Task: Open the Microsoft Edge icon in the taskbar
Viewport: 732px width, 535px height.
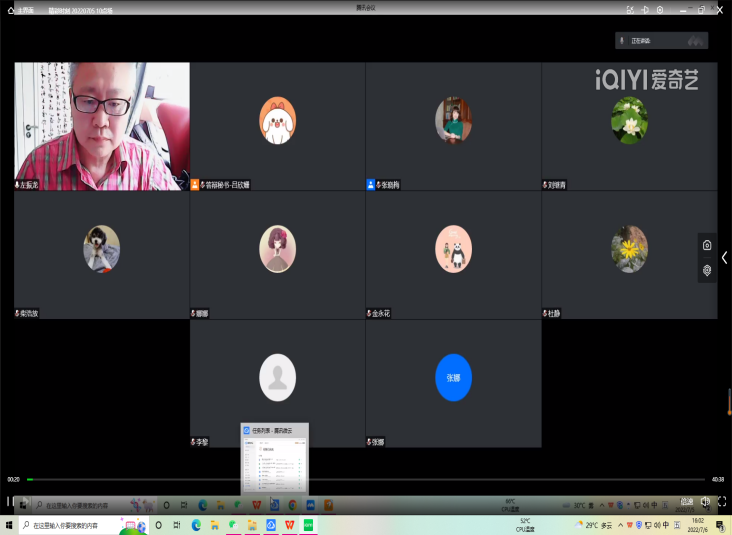Action: pyautogui.click(x=196, y=525)
